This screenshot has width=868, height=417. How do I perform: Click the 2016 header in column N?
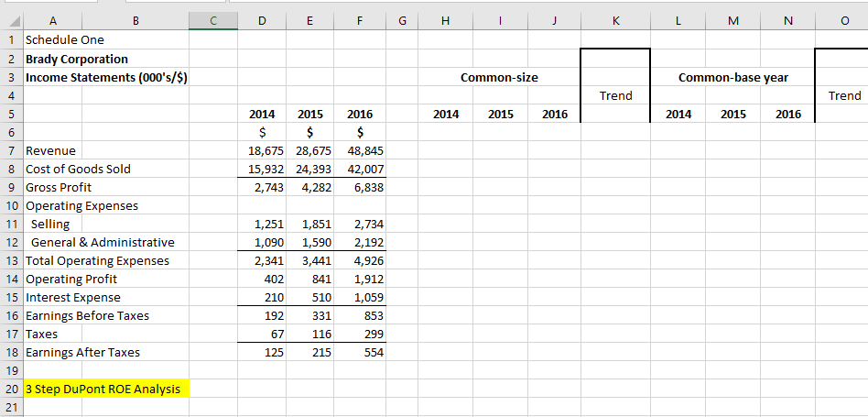(787, 114)
